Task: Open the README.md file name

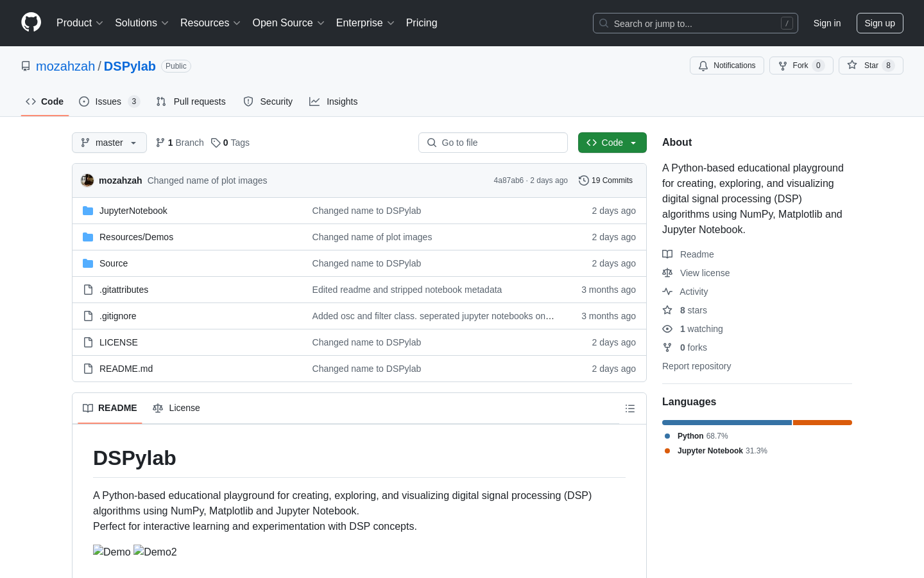Action: tap(126, 369)
